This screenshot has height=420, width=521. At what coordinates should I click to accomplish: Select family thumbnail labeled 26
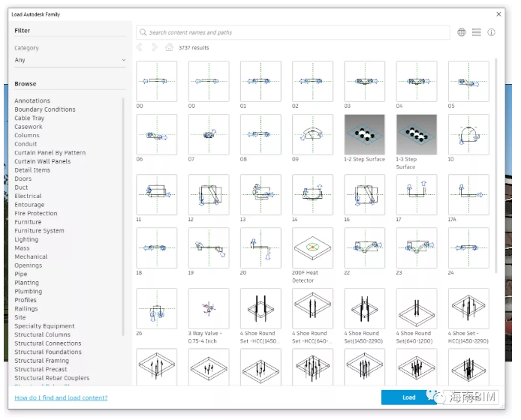pos(156,308)
